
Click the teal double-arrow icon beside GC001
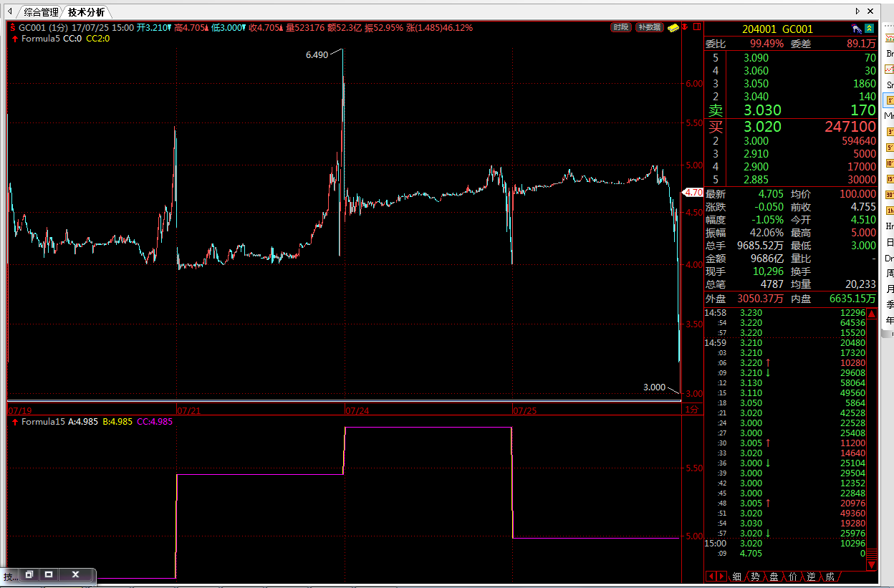click(x=869, y=29)
